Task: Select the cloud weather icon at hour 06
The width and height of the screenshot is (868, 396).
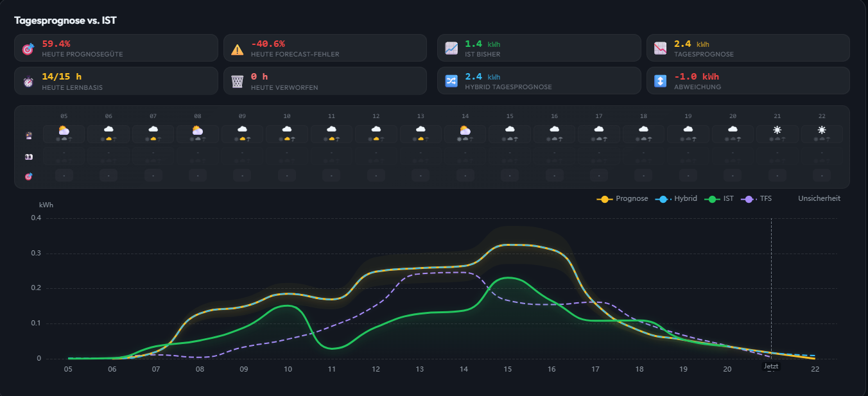Action: pyautogui.click(x=108, y=130)
